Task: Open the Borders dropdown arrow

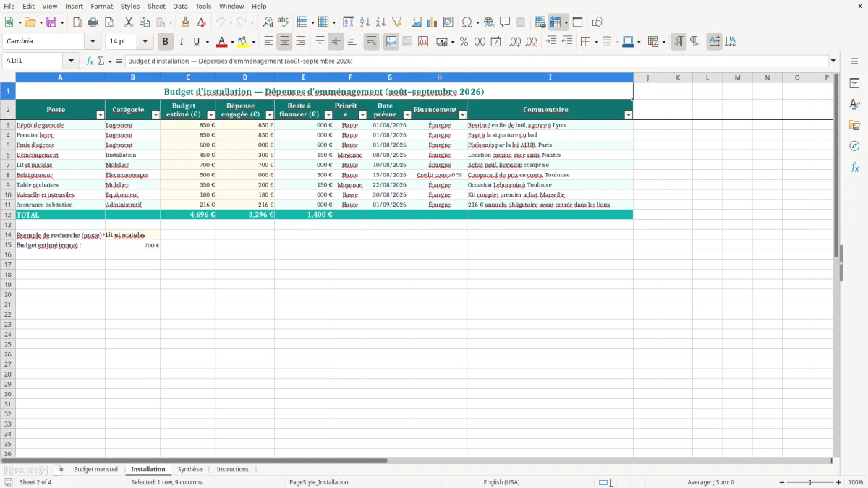Action: pos(595,42)
